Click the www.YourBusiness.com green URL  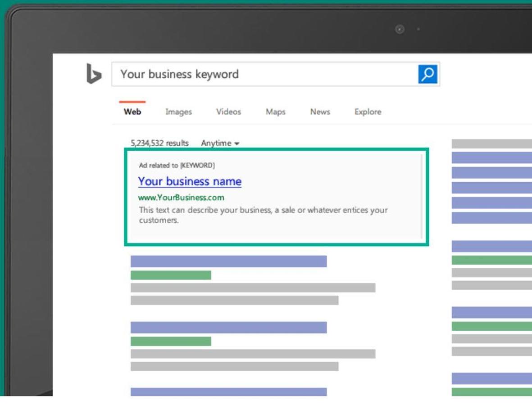(181, 198)
